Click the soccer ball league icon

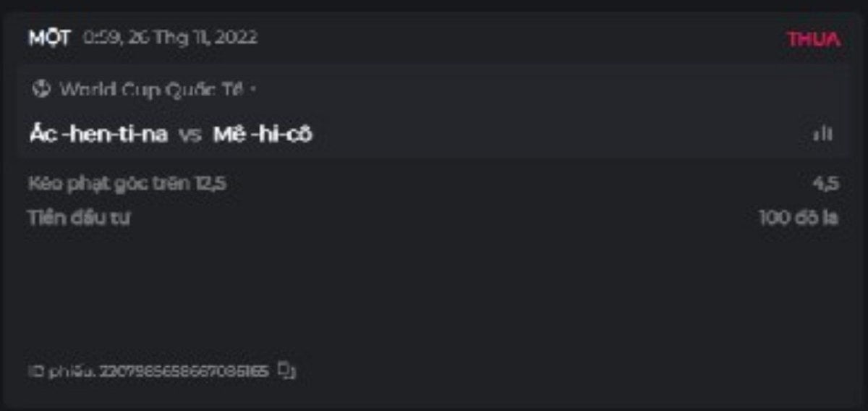(41, 90)
